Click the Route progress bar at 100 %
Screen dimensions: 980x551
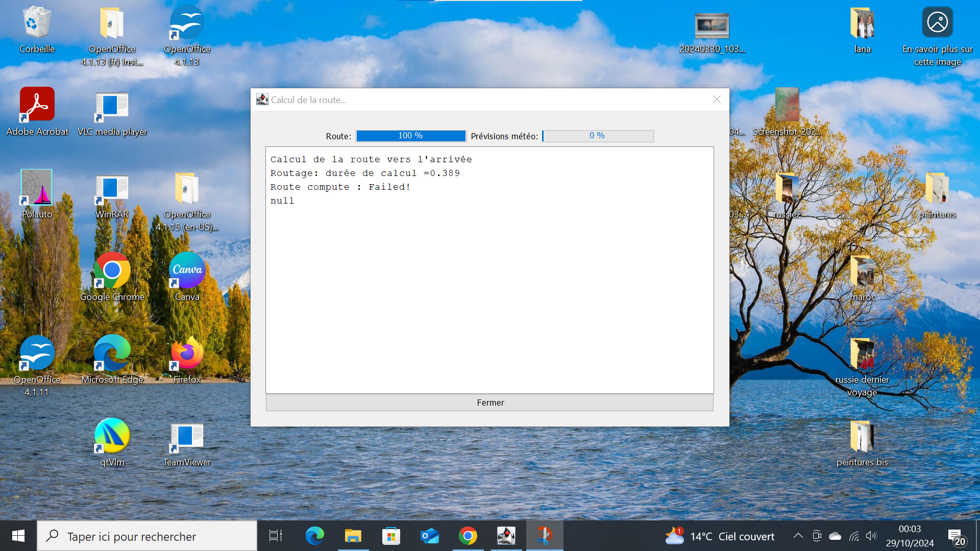(411, 136)
